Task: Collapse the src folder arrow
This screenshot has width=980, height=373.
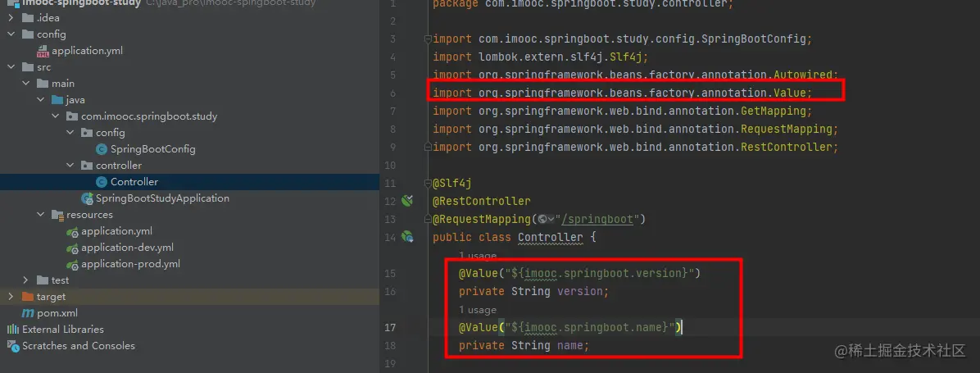Action: [x=11, y=67]
